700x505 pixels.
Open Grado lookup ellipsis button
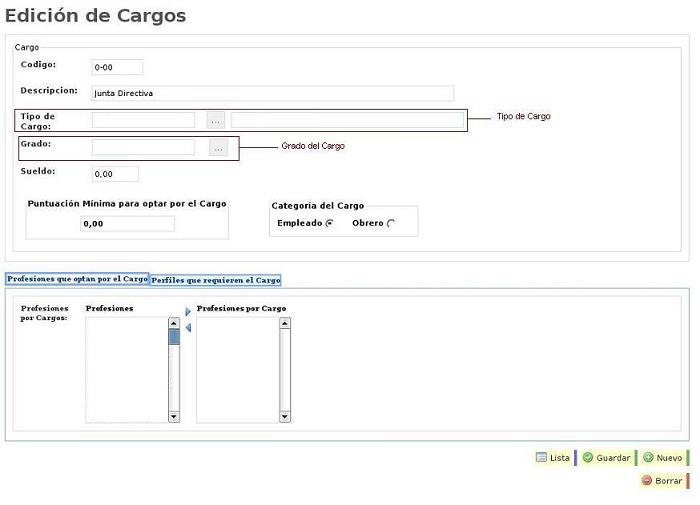tap(217, 148)
